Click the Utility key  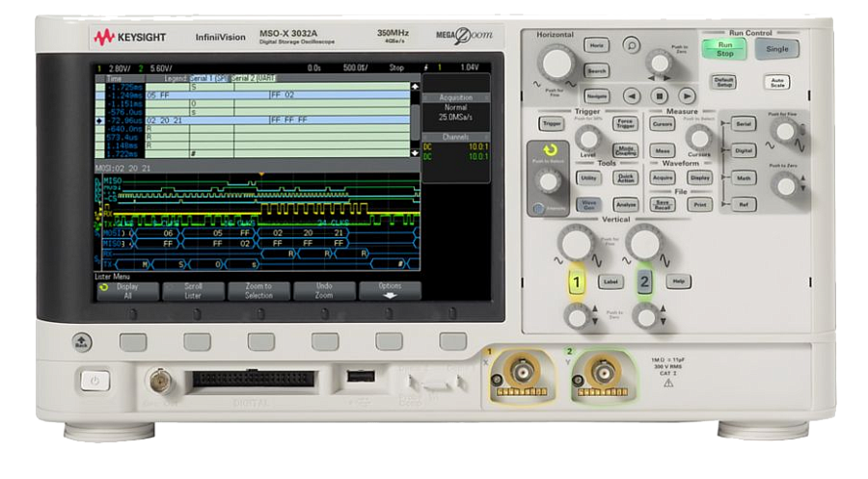pos(589,178)
